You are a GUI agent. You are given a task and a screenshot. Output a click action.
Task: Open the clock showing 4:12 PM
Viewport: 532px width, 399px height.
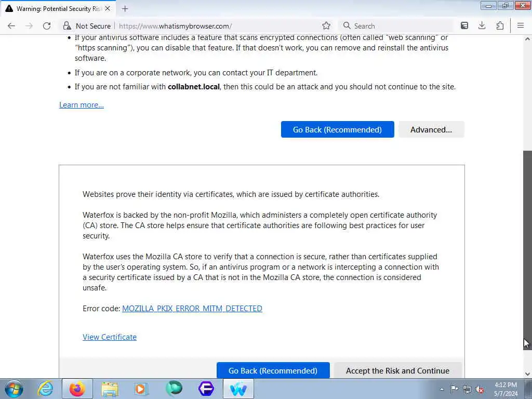coord(506,389)
